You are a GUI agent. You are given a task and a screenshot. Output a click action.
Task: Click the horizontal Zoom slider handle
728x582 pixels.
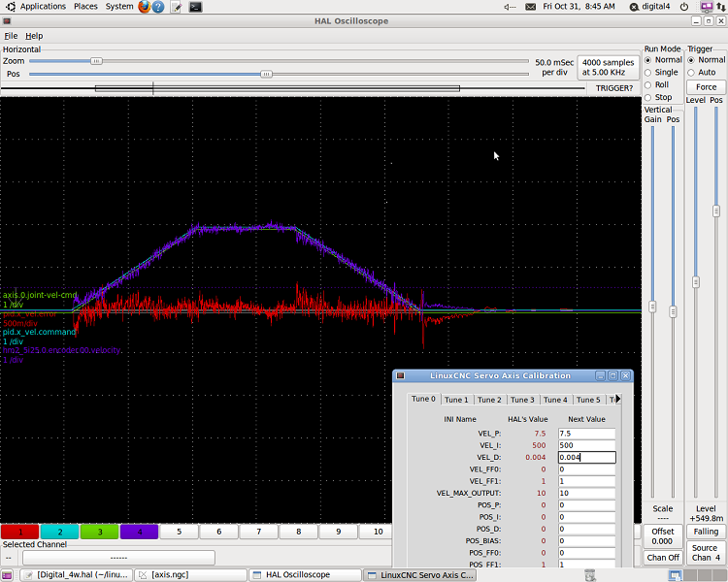96,61
